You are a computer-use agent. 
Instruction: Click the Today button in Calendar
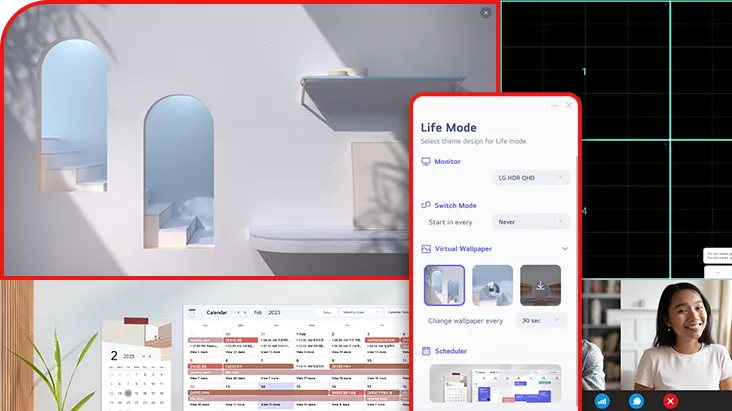coord(326,312)
